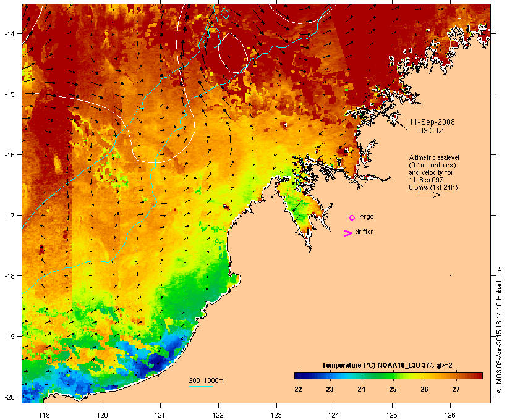Click the 0.5m/s velocity scale arrow
507x420 pixels.
428,195
